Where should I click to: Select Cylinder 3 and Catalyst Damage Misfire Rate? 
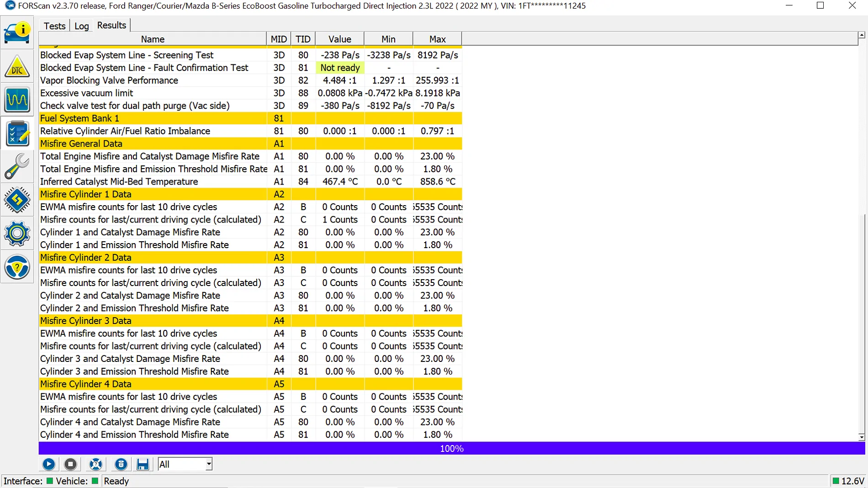250,359
